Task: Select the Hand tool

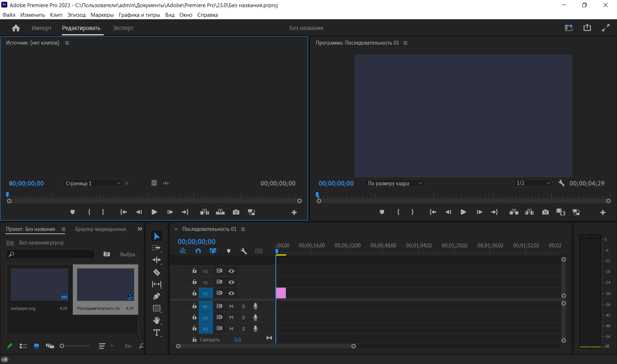Action: click(x=156, y=320)
